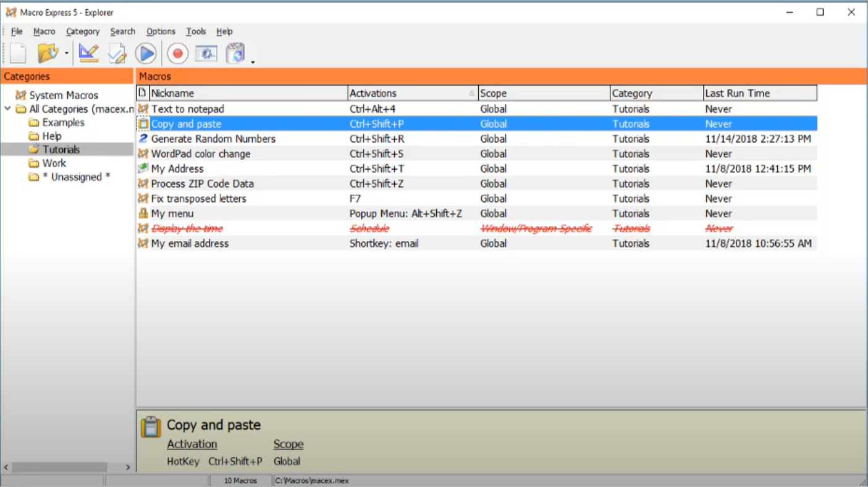Open the Macro menu
The width and height of the screenshot is (868, 487).
[44, 31]
